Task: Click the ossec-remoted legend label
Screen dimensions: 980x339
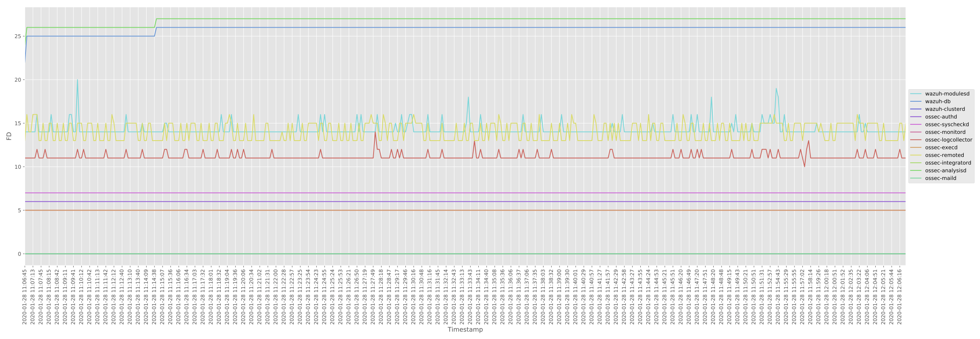Action: tap(944, 155)
